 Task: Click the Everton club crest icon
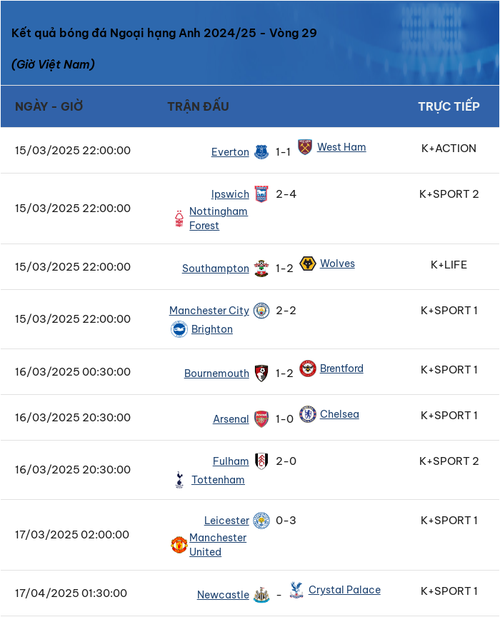point(261,152)
